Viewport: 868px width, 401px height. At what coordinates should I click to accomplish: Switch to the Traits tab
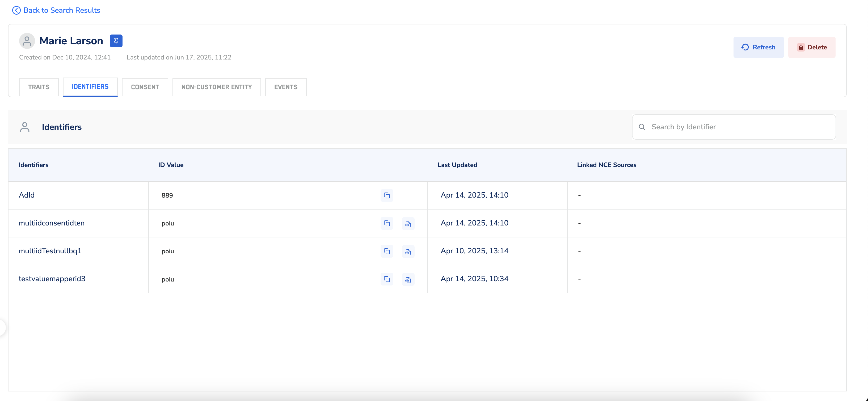(39, 87)
